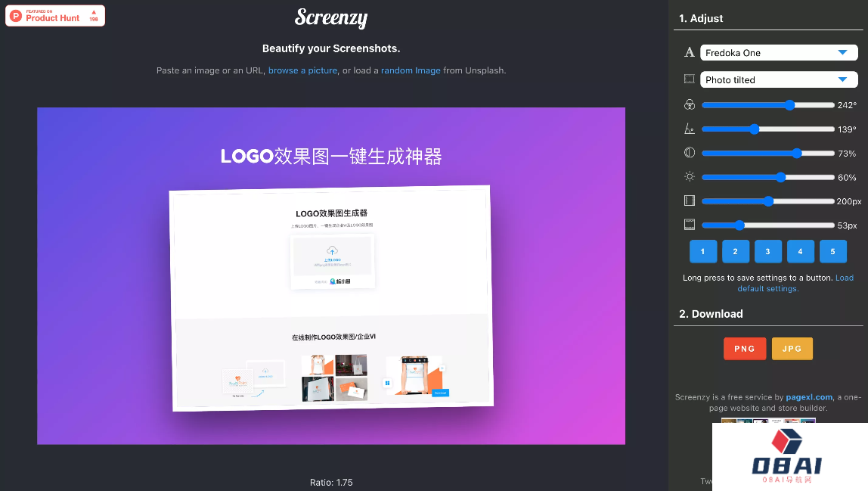Click the photo layout style icon
Image resolution: width=868 pixels, height=491 pixels.
click(689, 79)
